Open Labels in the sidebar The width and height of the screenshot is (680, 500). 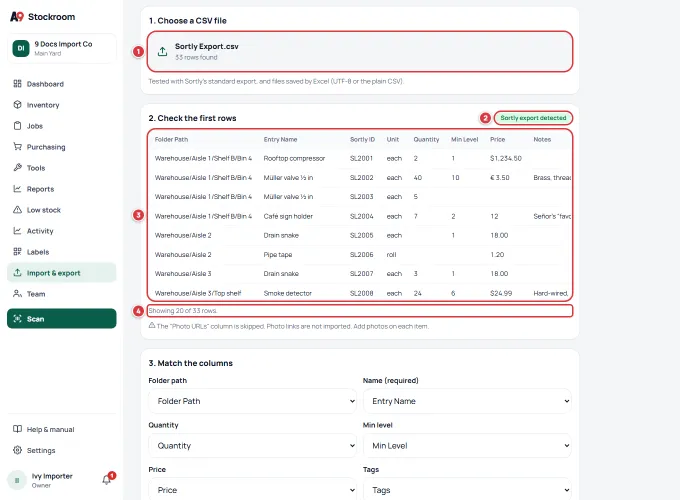(62, 252)
